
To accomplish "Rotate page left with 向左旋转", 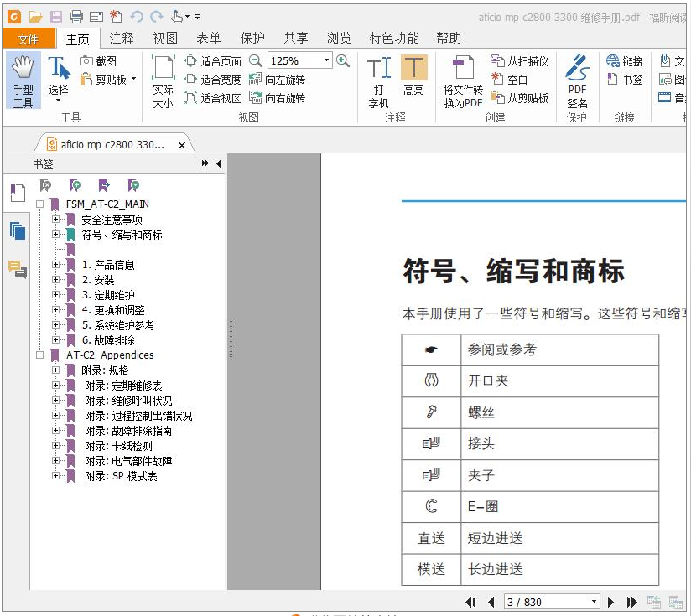I will (277, 80).
